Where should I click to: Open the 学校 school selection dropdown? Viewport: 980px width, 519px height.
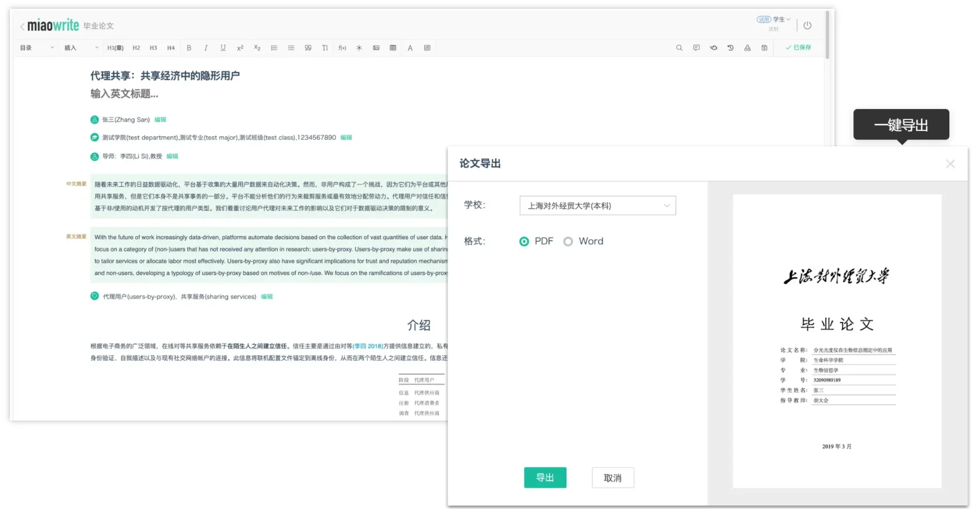[598, 205]
